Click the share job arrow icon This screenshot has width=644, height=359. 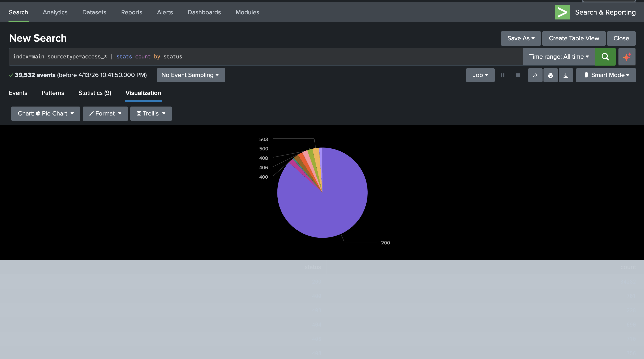click(535, 75)
